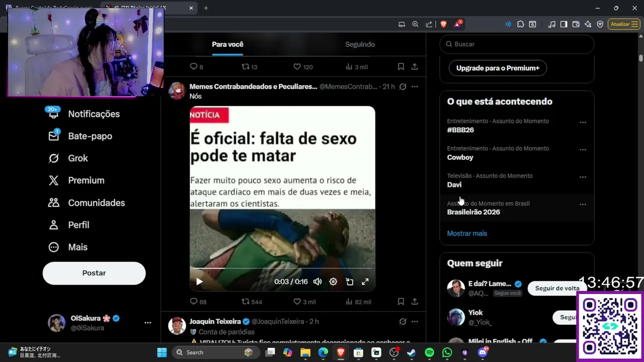Screen dimensions: 644x362
Task: Open Grok from the sidebar
Action: click(x=68, y=158)
